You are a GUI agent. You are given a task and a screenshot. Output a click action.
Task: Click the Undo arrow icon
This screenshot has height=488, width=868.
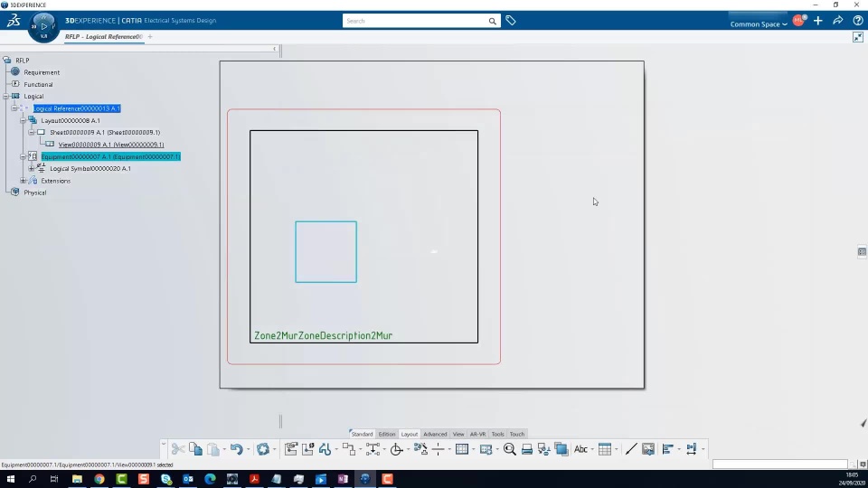[236, 449]
